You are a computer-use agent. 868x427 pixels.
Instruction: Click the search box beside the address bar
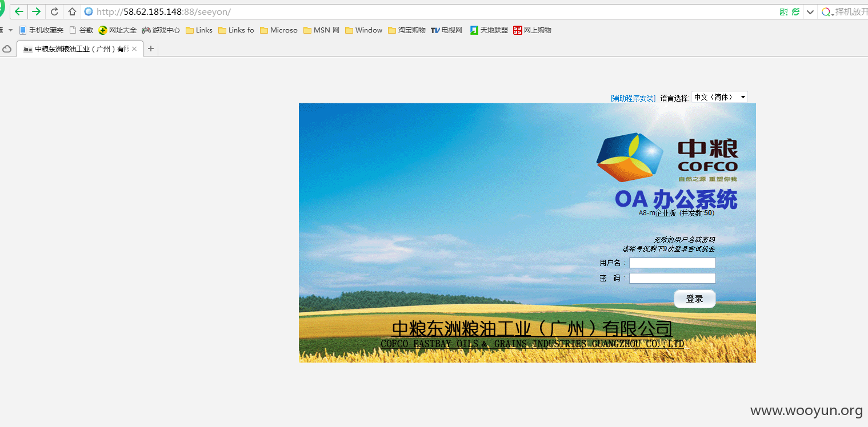coord(851,11)
